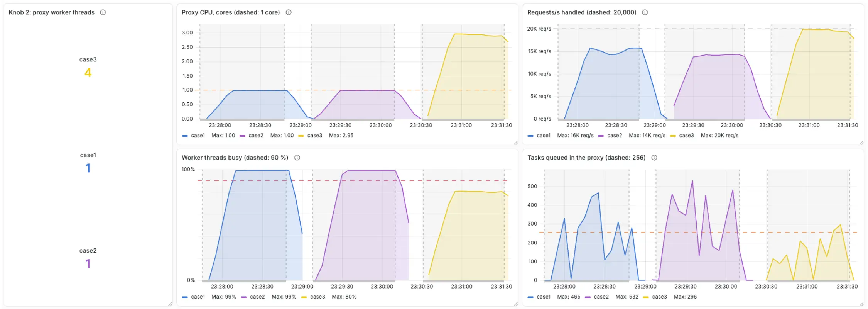868x309 pixels.
Task: Click the blue case1 value 1
Action: [x=88, y=168]
